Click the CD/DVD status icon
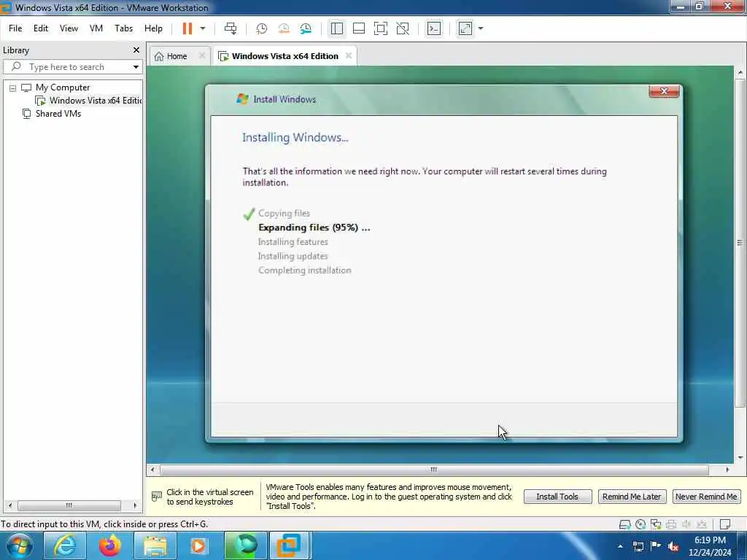 click(640, 525)
